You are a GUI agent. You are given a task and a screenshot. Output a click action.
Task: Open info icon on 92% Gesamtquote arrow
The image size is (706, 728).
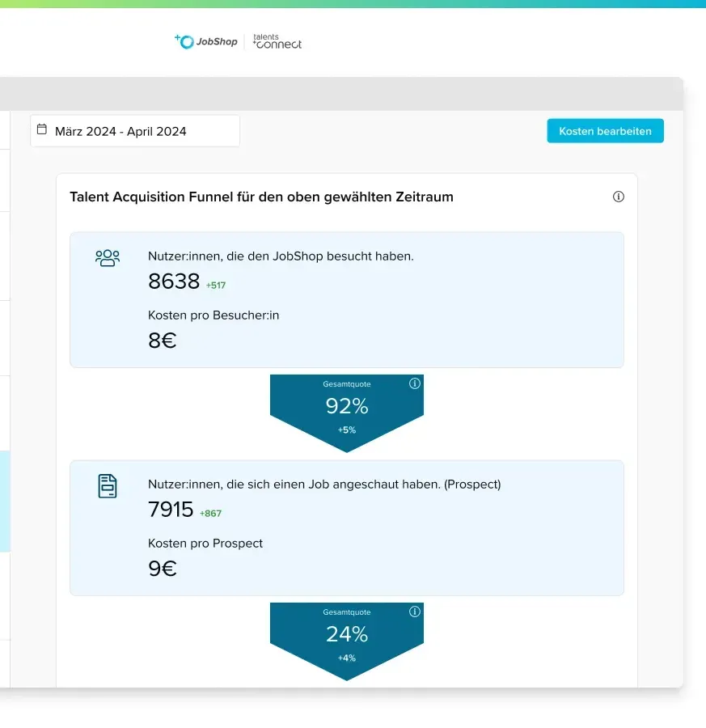click(x=415, y=383)
